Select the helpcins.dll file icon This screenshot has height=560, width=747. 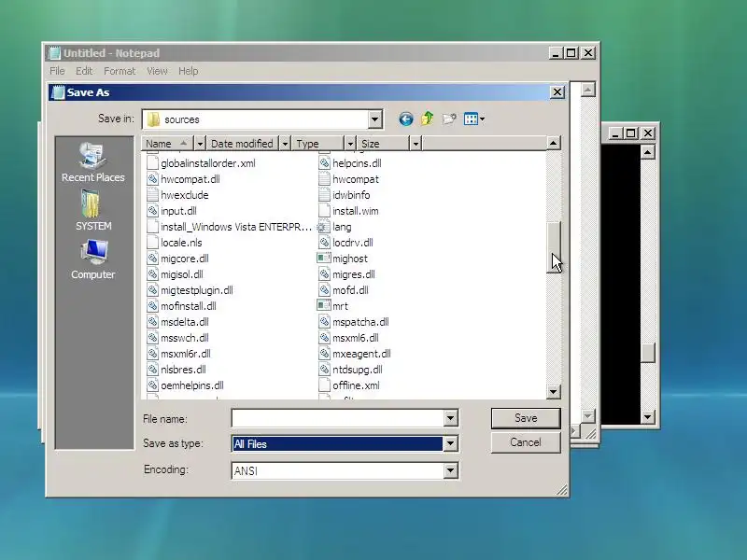[x=324, y=163]
